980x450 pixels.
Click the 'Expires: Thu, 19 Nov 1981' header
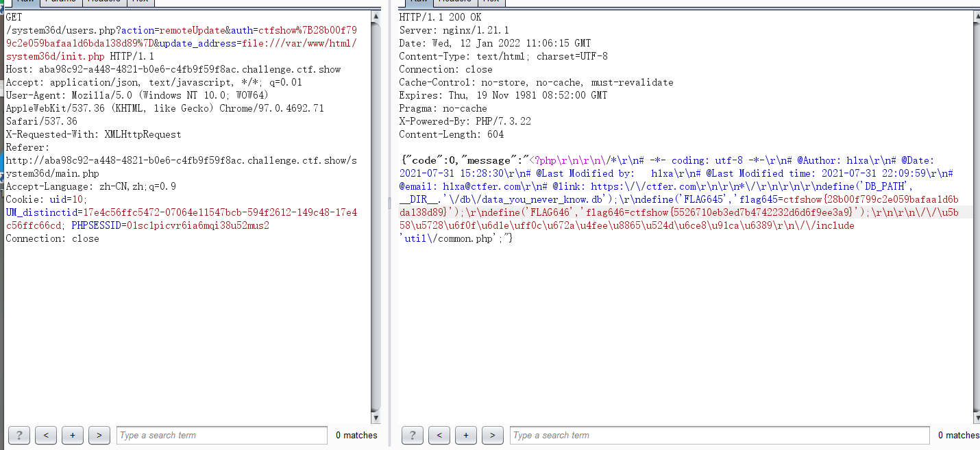(x=503, y=95)
